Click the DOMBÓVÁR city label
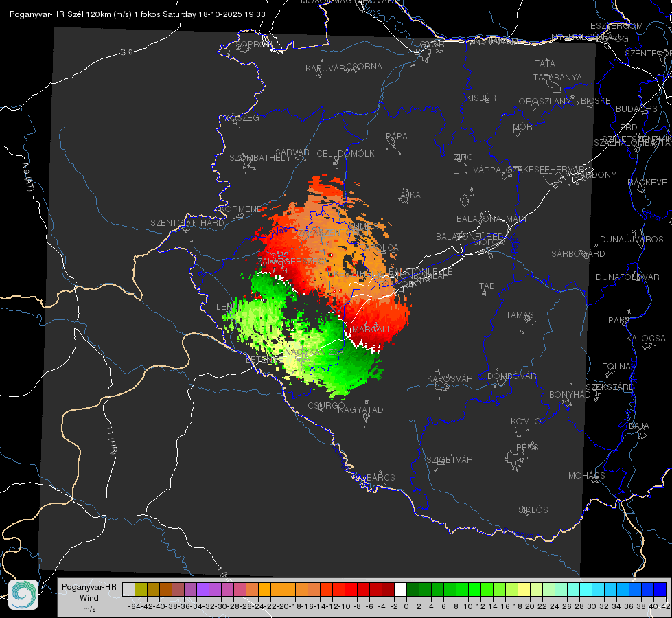The height and width of the screenshot is (618, 672). coord(511,376)
